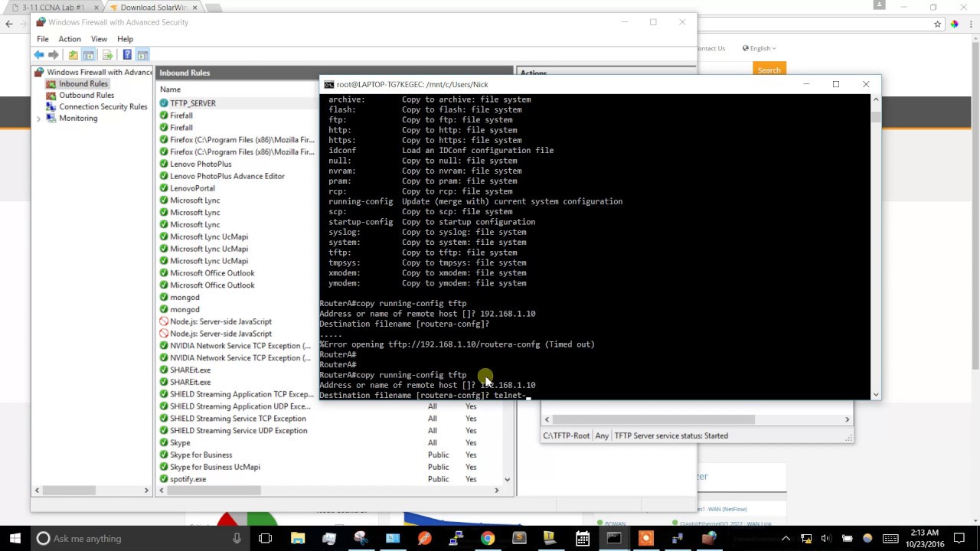Select the Skype rule
The image size is (980, 551).
[180, 443]
